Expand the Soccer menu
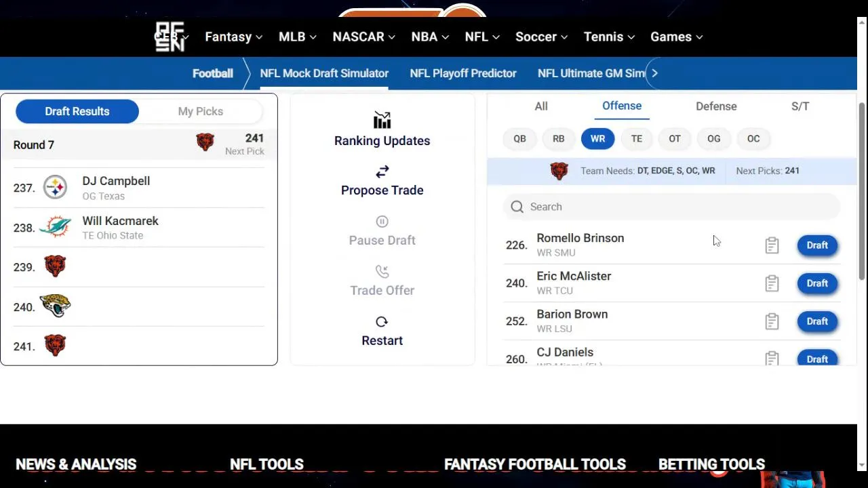The width and height of the screenshot is (868, 488). 541,37
